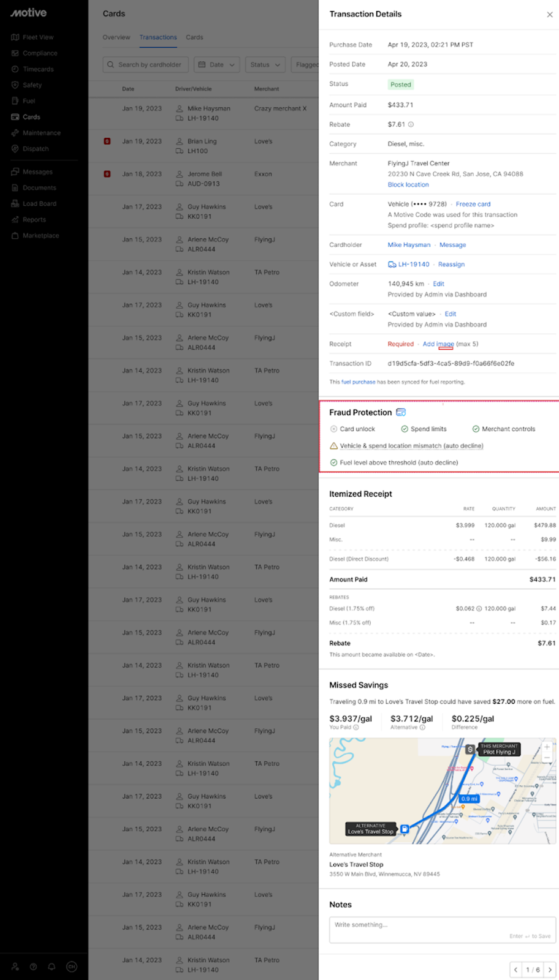Click the Card unlock status item
Viewport: 559px width, 980px height.
pos(352,429)
